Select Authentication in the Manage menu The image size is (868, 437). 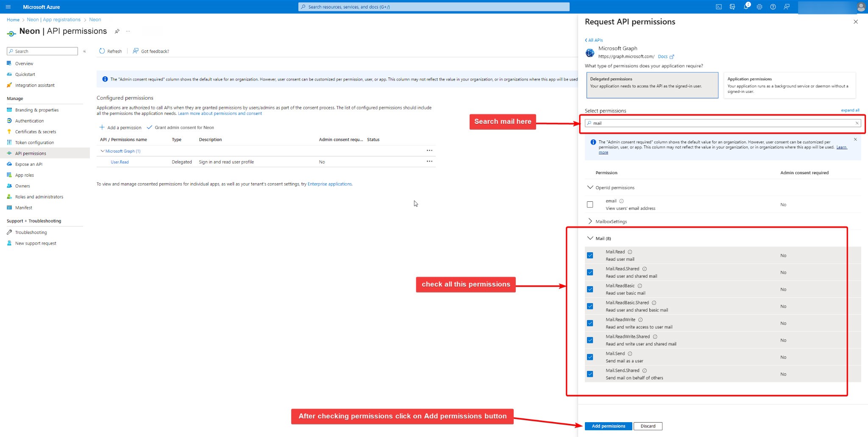click(x=29, y=121)
